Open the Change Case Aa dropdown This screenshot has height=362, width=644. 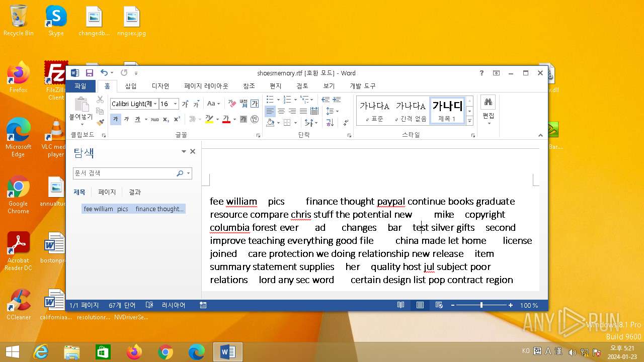[x=213, y=104]
